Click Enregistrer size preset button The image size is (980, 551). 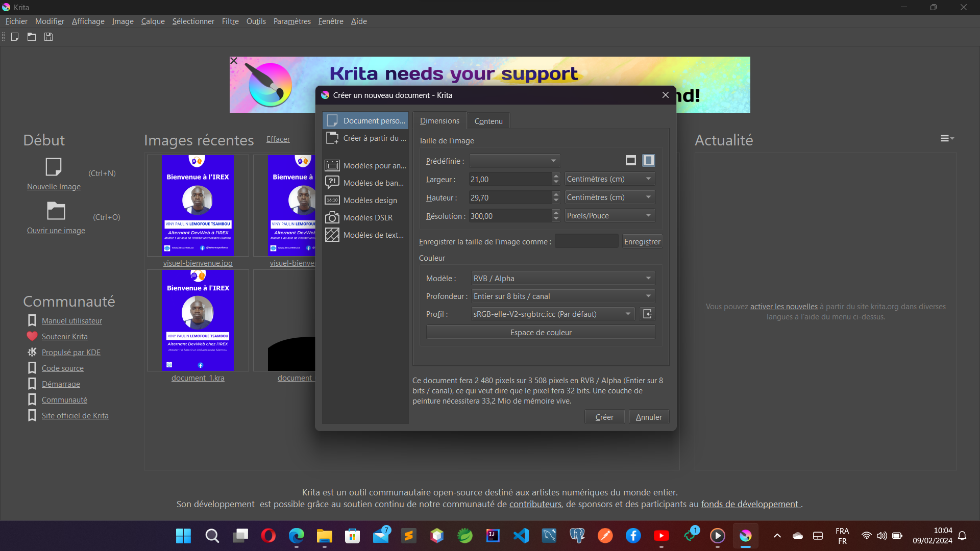(x=642, y=241)
